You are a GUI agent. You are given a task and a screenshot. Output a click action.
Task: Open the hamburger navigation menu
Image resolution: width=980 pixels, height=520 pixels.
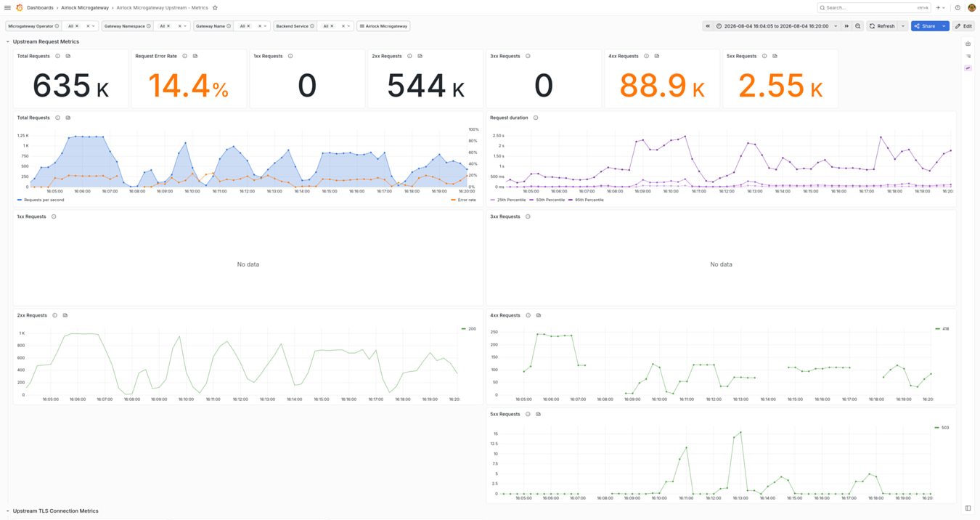(7, 8)
